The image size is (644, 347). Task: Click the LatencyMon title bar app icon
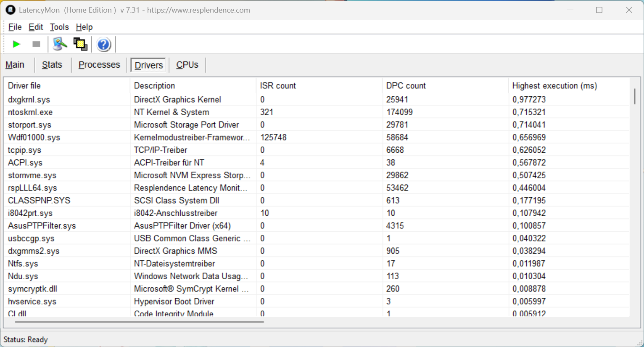pyautogui.click(x=11, y=10)
